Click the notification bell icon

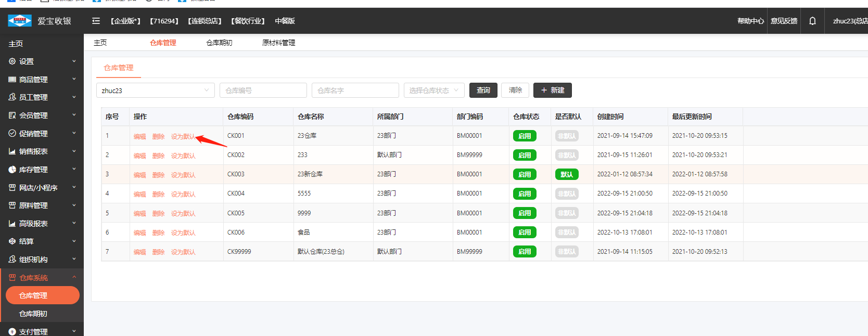point(812,21)
